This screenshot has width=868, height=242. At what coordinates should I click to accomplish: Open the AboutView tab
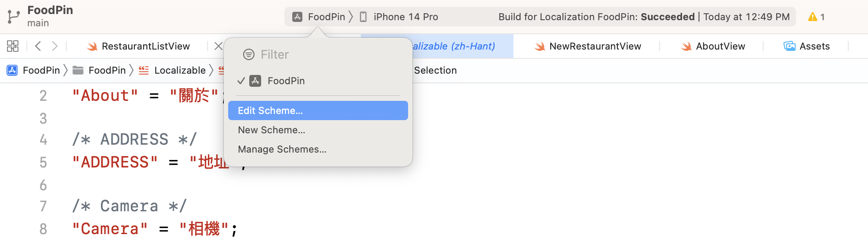pos(720,46)
